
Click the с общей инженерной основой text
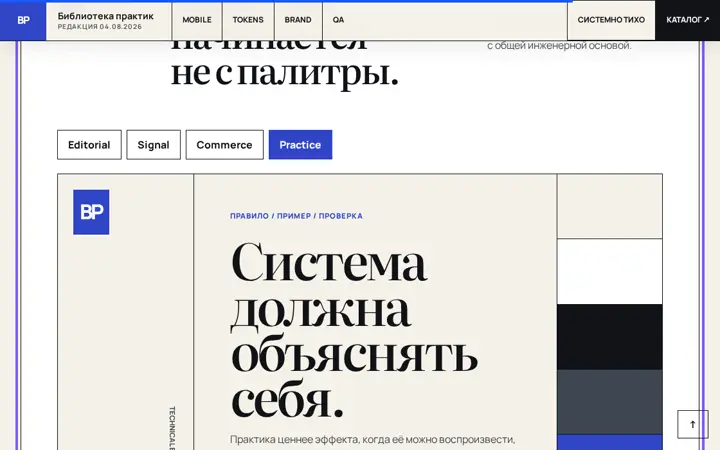pos(559,45)
